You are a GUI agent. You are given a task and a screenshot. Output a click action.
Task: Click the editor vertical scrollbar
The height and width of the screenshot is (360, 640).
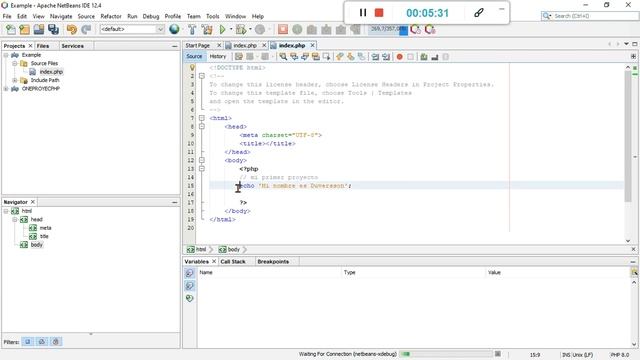628,136
